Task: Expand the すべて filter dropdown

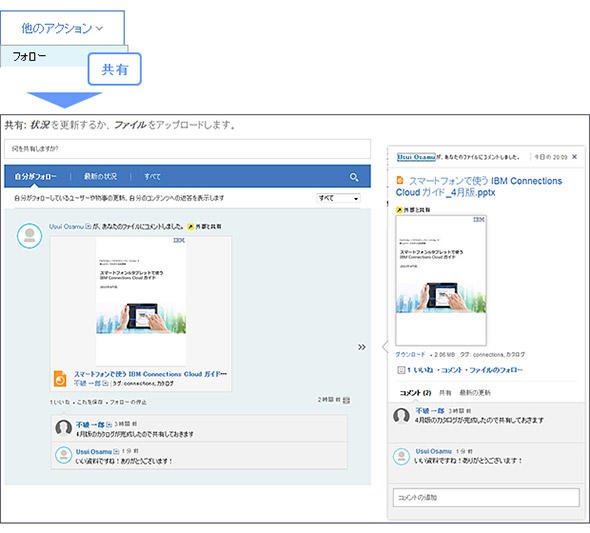Action: 338,198
